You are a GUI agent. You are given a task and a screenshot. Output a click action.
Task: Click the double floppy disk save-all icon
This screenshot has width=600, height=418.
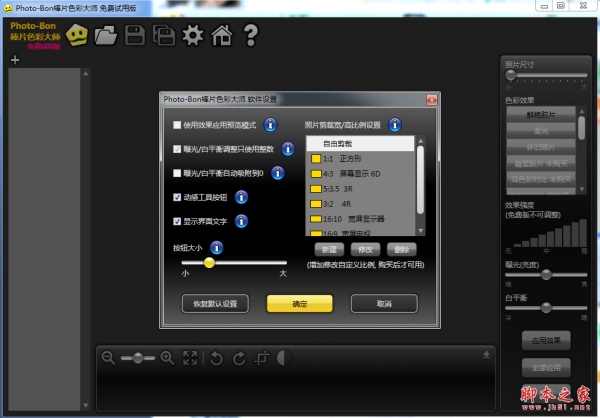164,36
